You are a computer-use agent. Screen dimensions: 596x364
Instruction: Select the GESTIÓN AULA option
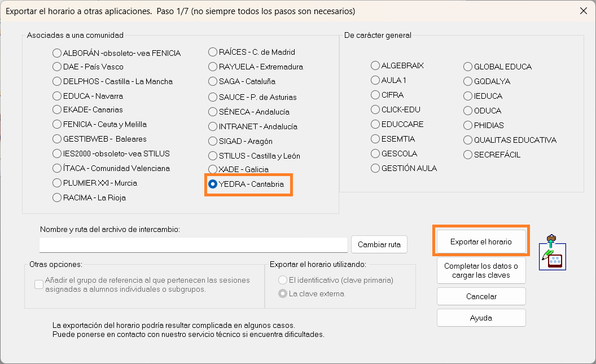[375, 168]
